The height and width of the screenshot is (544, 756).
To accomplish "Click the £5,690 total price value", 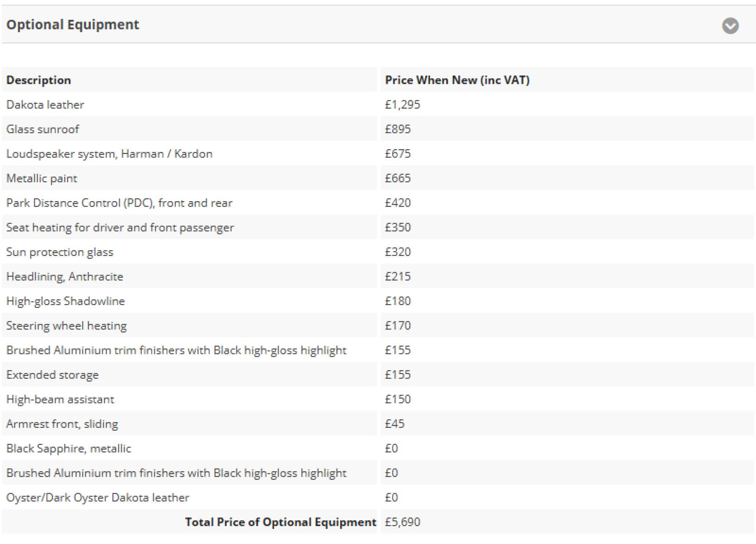I will (x=402, y=522).
